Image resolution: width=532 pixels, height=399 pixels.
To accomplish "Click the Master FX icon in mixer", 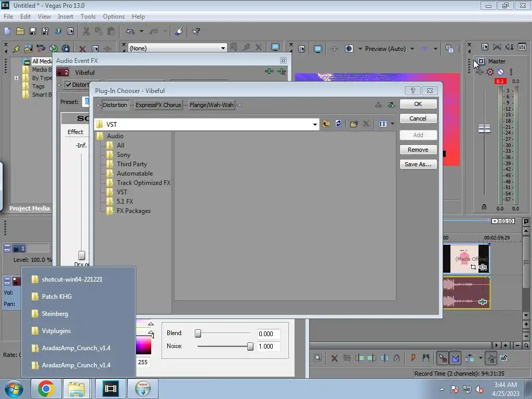I will coord(480,72).
